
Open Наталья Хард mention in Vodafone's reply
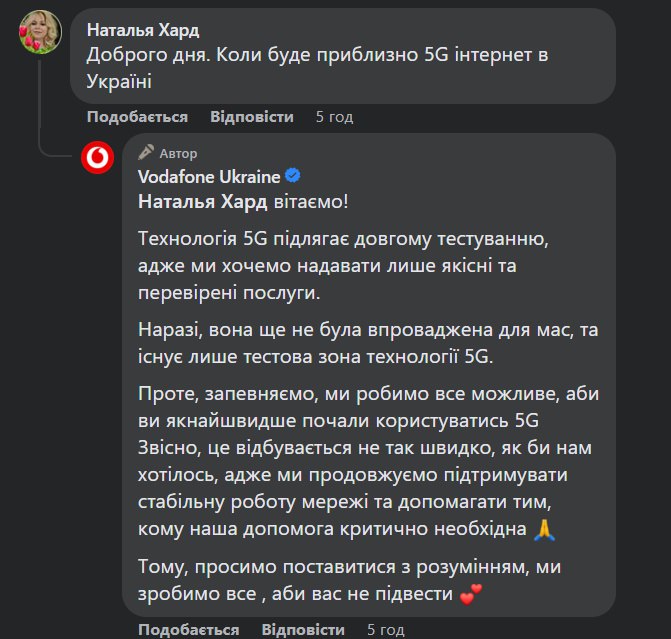point(199,200)
